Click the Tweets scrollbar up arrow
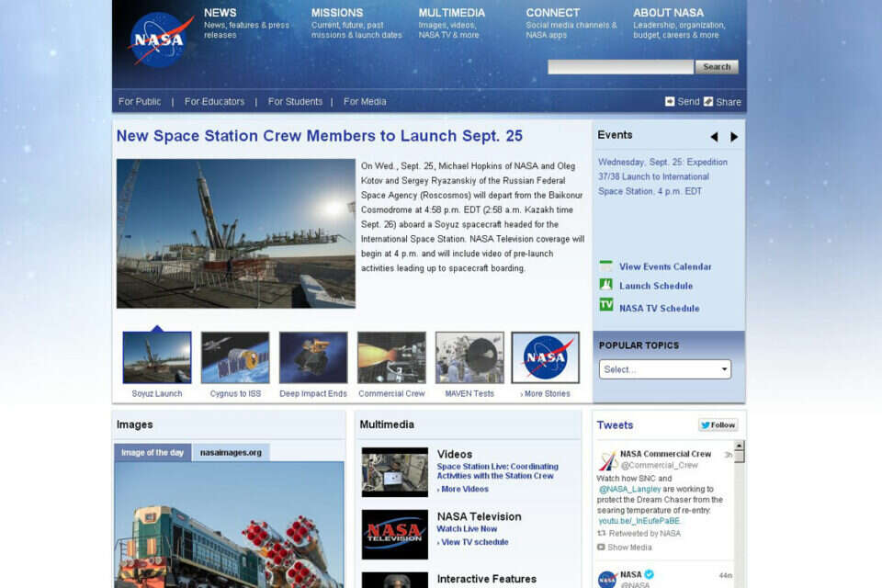 [x=739, y=445]
